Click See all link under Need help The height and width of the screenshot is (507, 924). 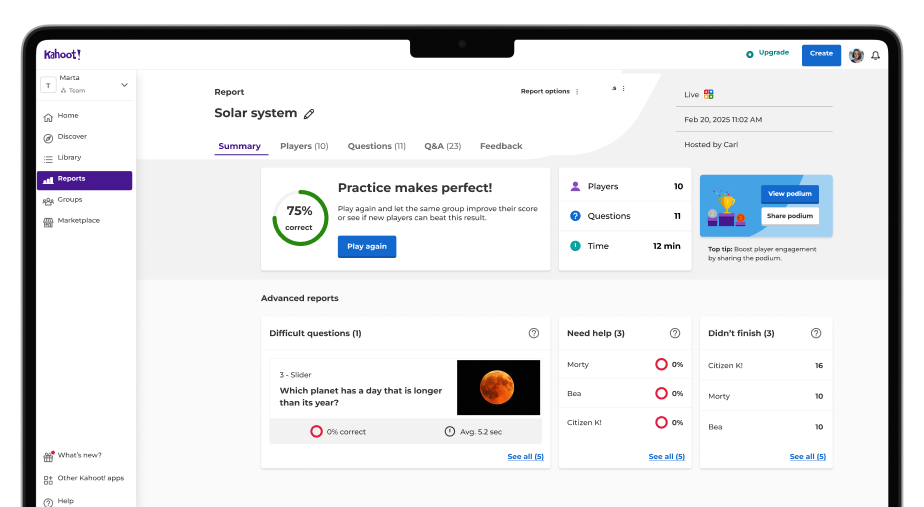[x=666, y=457]
